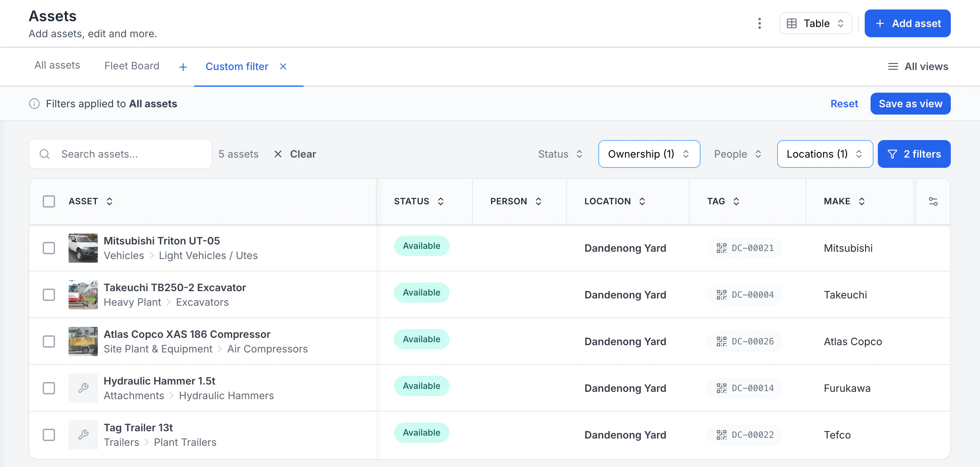Click wrench placeholder icon for Hydraulic Hammer
The height and width of the screenshot is (467, 980).
pyautogui.click(x=83, y=388)
